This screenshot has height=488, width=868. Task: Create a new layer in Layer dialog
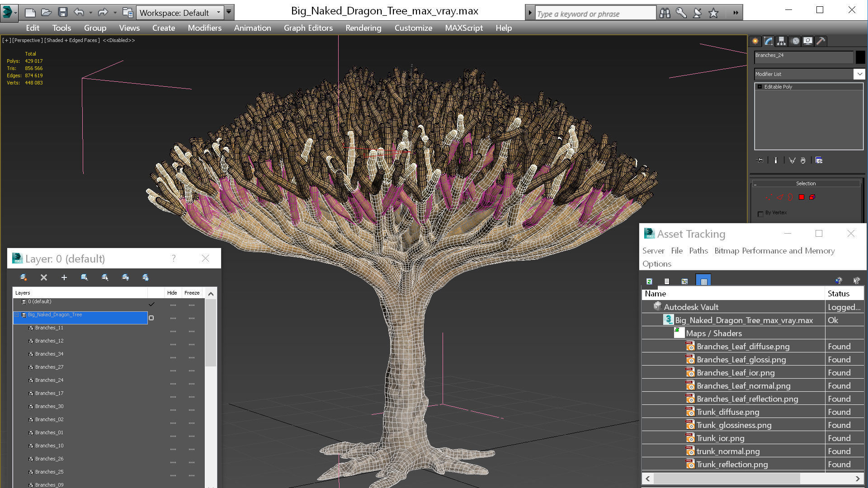point(24,277)
